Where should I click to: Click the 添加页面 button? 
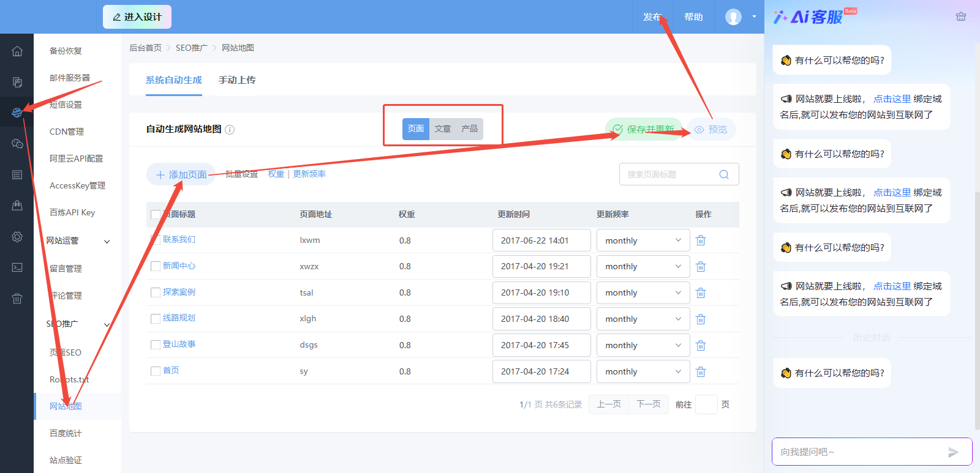pos(181,174)
